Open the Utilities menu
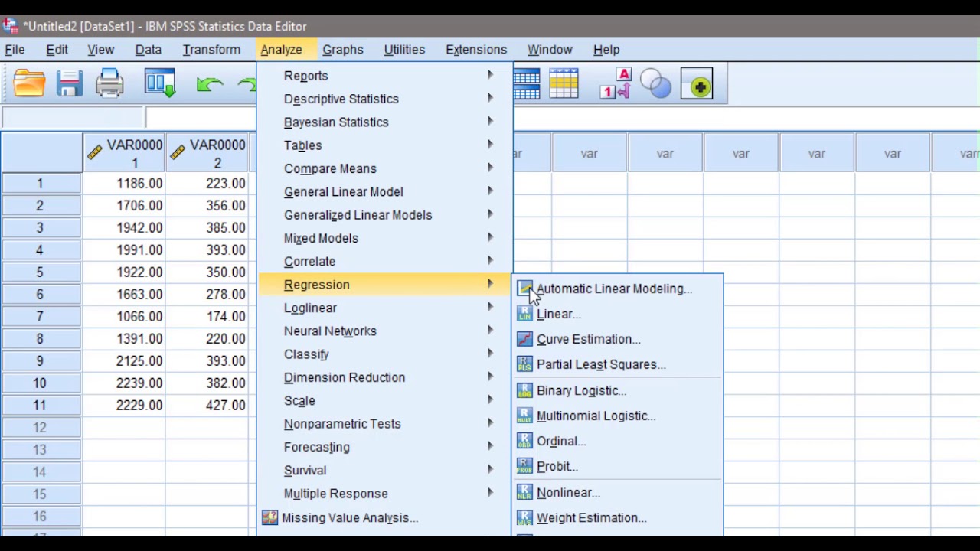 (404, 50)
